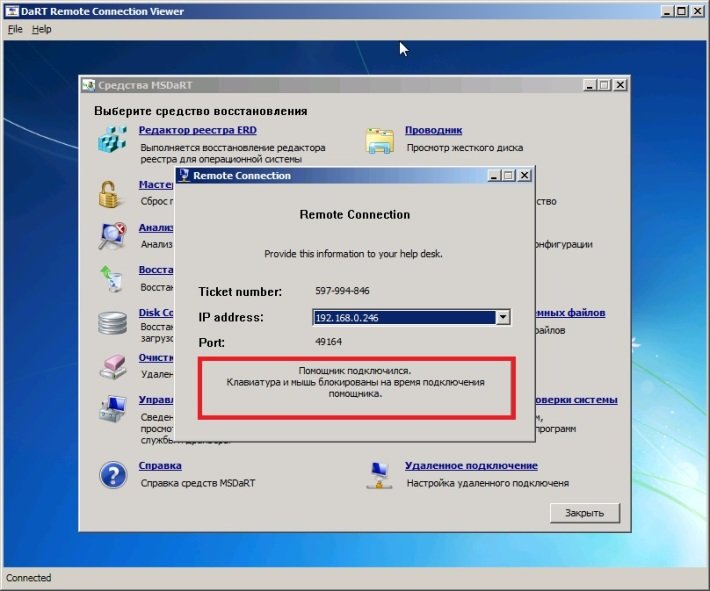This screenshot has width=710, height=591.
Task: Follow the Проводник link
Action: point(433,130)
